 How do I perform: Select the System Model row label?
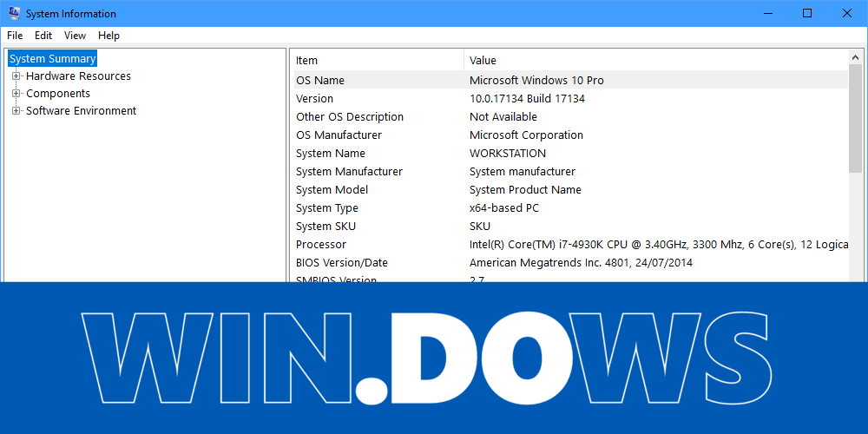(332, 190)
